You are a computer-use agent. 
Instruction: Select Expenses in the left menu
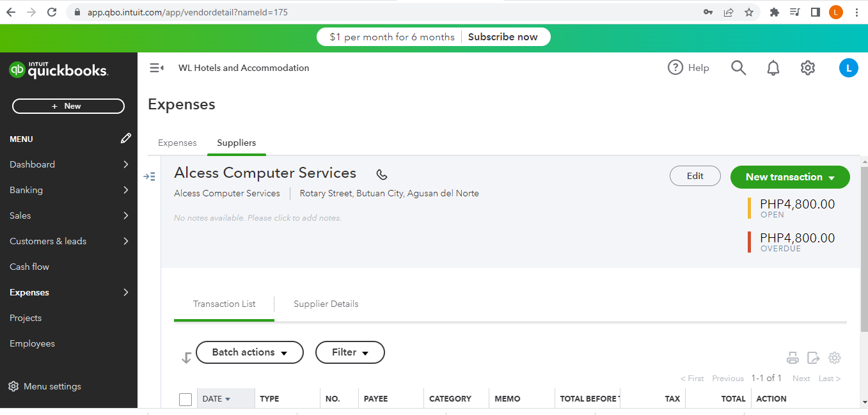coord(29,292)
